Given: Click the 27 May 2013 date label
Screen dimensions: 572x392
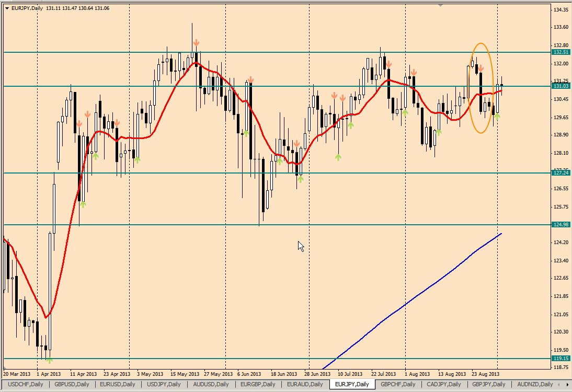Looking at the screenshot, I should [x=218, y=374].
